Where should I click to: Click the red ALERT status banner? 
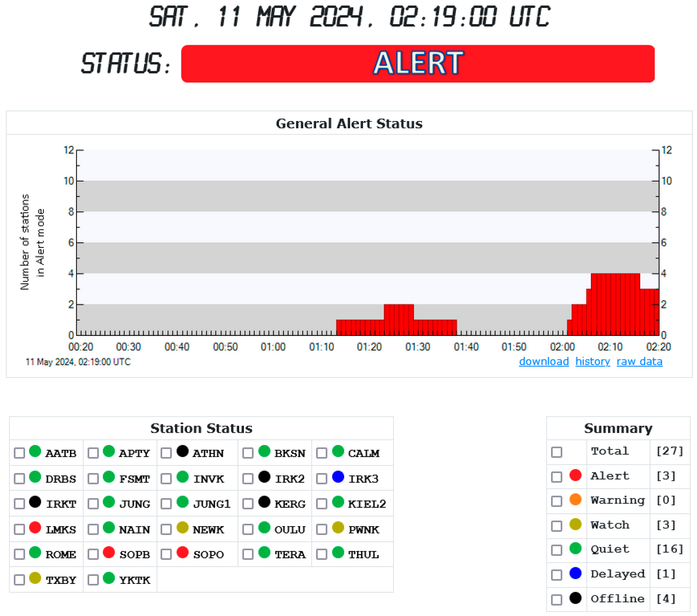pos(418,64)
